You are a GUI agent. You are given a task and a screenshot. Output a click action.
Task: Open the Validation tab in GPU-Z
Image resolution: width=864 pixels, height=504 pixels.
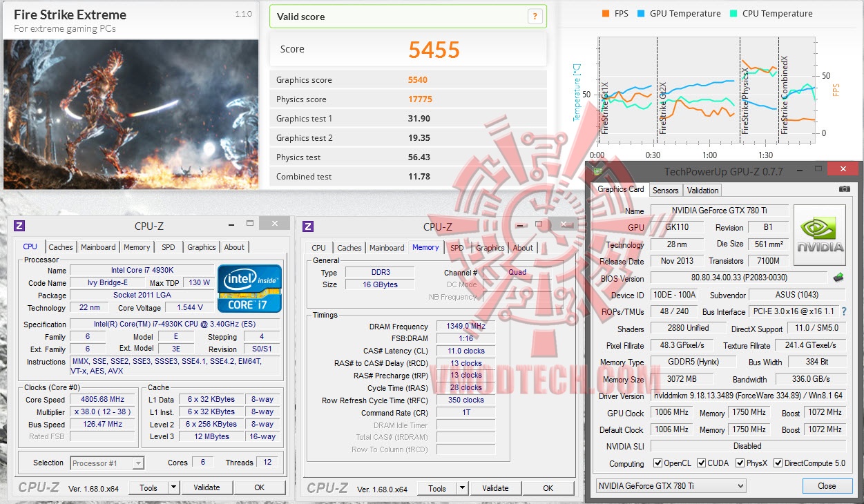[703, 191]
